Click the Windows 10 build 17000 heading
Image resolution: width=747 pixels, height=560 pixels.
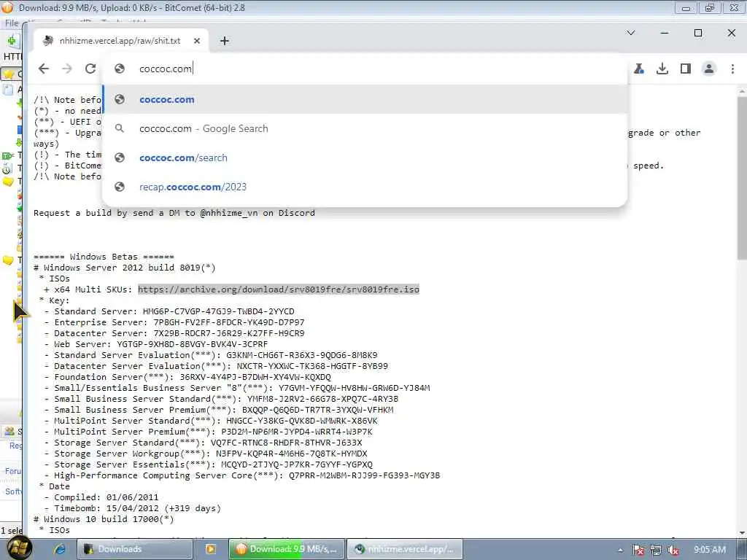(104, 519)
